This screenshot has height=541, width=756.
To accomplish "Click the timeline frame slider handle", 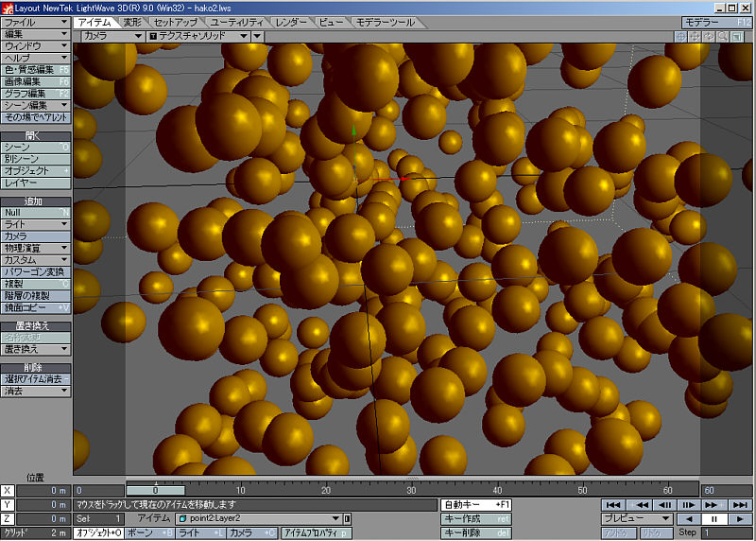I will coord(155,490).
